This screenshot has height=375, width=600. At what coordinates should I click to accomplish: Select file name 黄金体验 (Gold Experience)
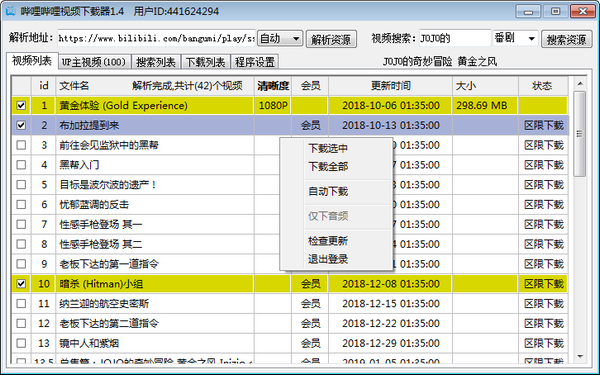[124, 106]
